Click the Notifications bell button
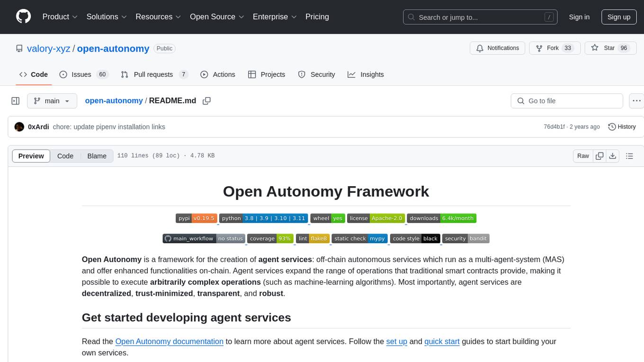Screen dimensions: 644x362 point(498,48)
